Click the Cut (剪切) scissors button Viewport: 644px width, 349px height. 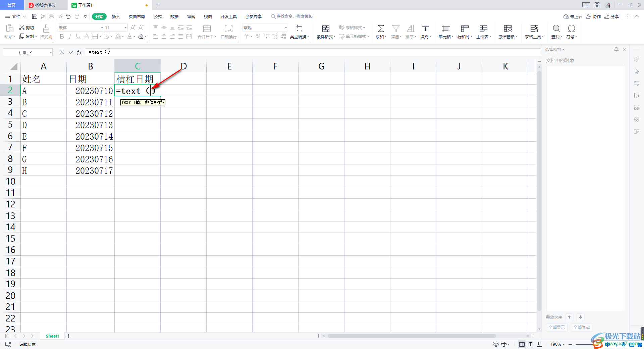pyautogui.click(x=26, y=28)
